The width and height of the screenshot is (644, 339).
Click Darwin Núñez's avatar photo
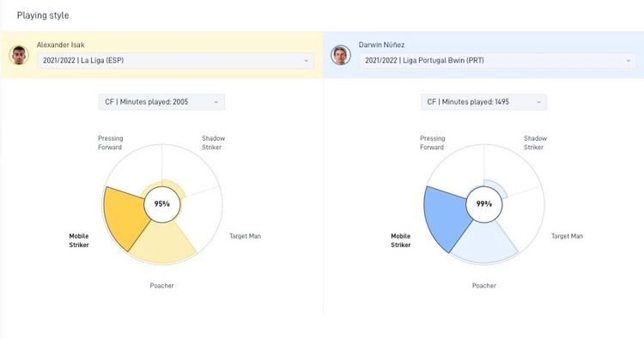(x=341, y=55)
